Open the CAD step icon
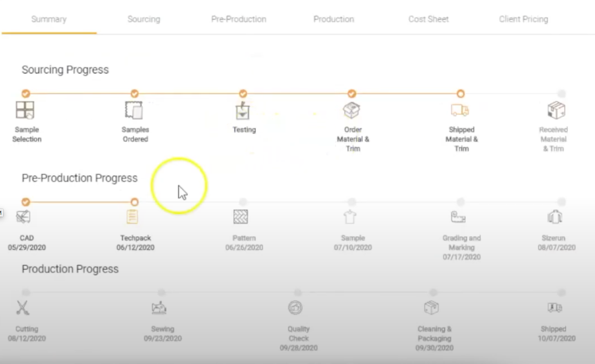 [23, 217]
